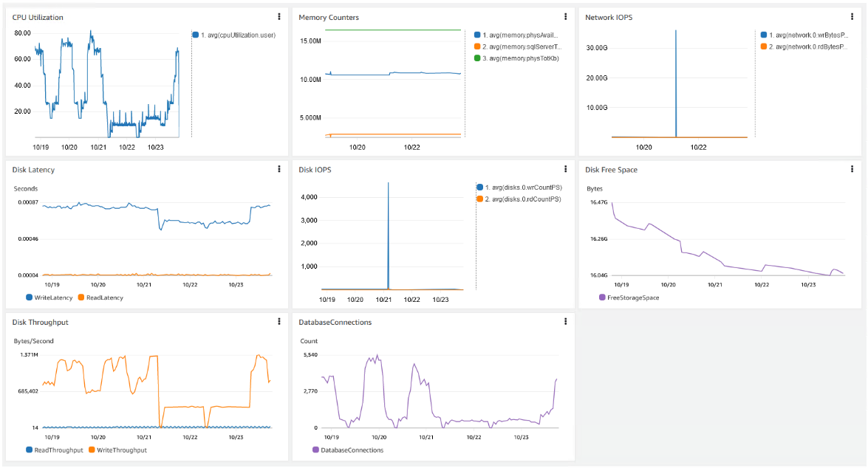Open the Disk IOPS widget options menu
The image size is (868, 468).
point(565,169)
